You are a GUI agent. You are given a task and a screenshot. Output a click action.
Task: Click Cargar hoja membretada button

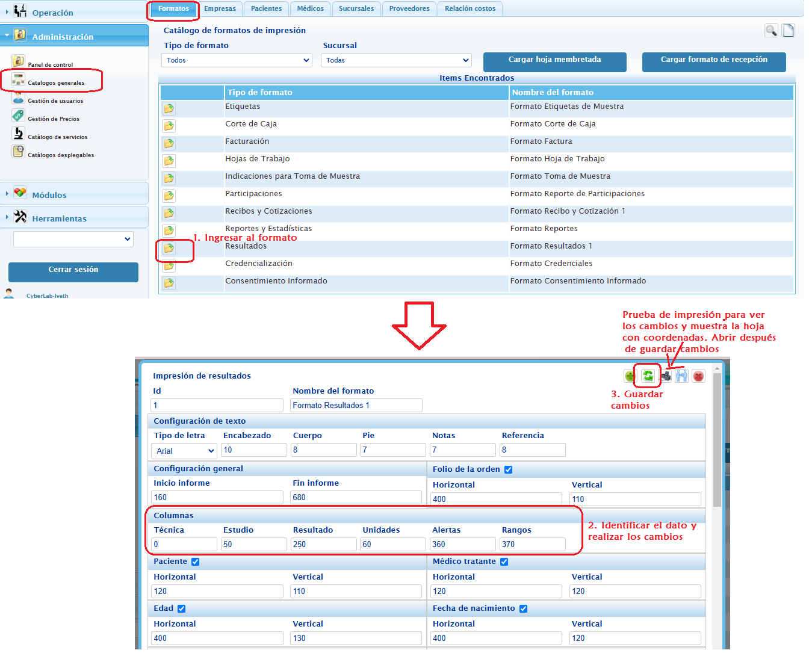tap(555, 62)
